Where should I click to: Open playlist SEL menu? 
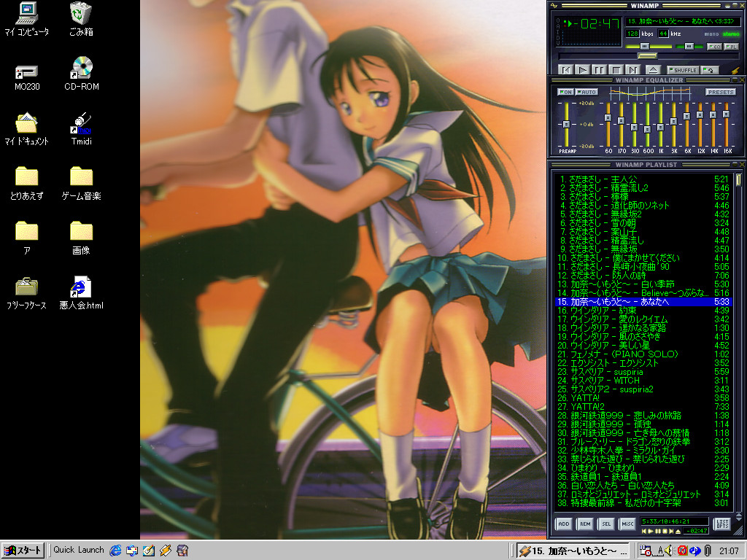pyautogui.click(x=606, y=524)
